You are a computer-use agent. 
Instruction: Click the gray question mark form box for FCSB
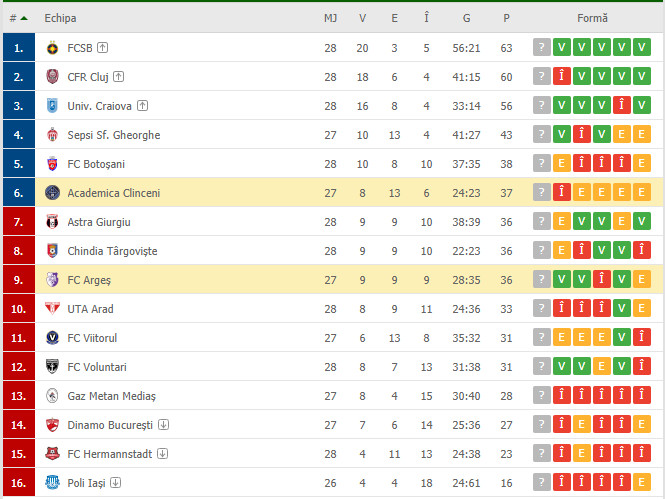[542, 47]
